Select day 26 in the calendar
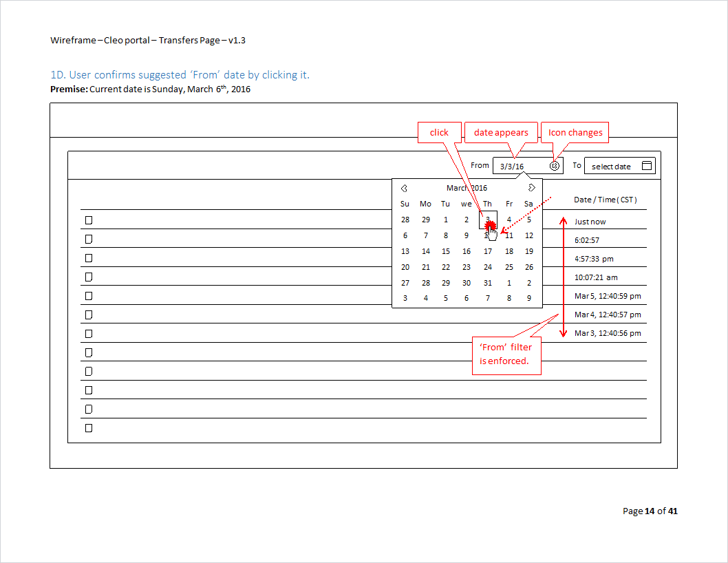The image size is (728, 563). [529, 267]
